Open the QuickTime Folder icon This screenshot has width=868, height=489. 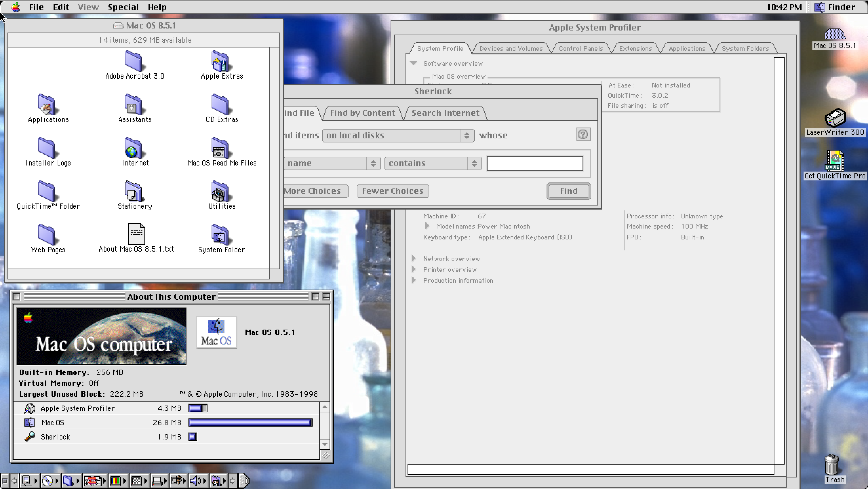click(48, 191)
